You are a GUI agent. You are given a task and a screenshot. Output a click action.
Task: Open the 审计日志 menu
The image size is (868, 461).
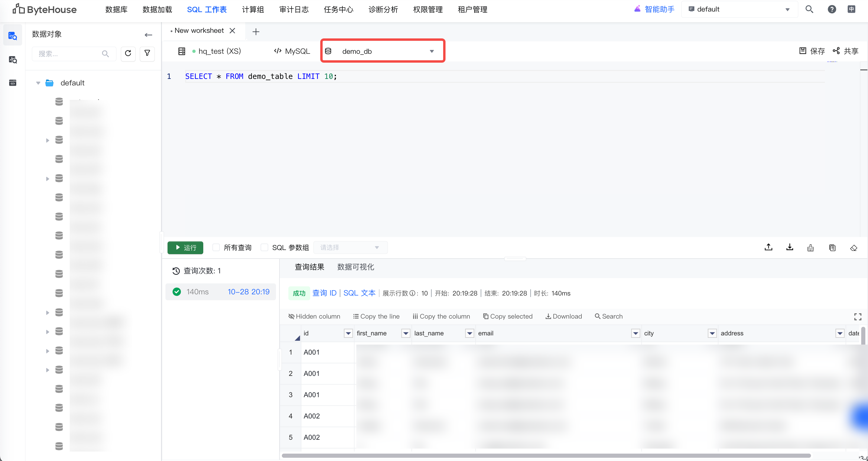point(294,9)
